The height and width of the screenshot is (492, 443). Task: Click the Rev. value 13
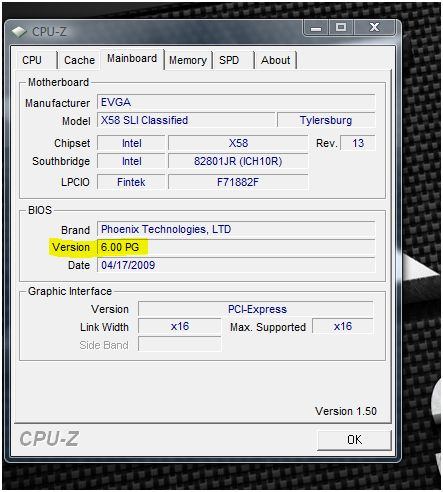358,143
